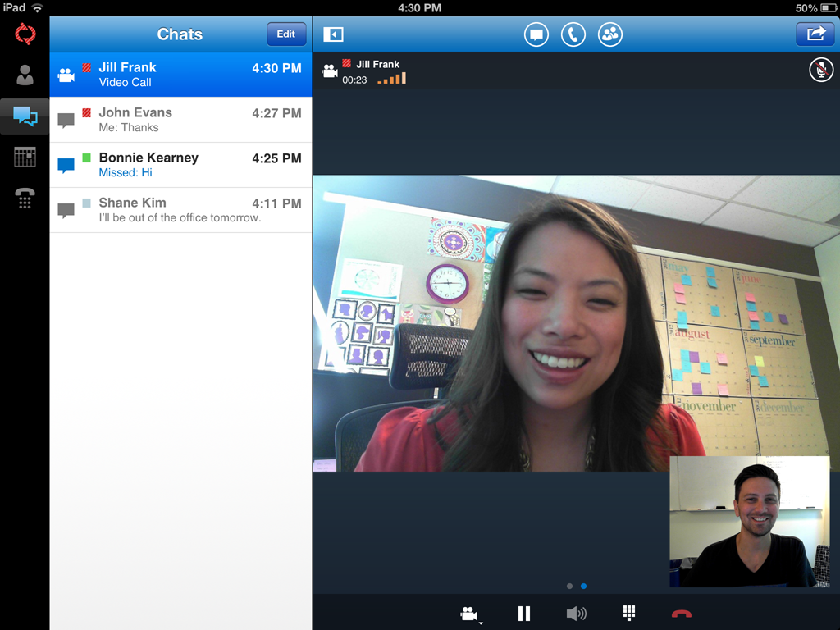Open the dial pad from the sidebar
This screenshot has height=630, width=840.
tap(24, 157)
